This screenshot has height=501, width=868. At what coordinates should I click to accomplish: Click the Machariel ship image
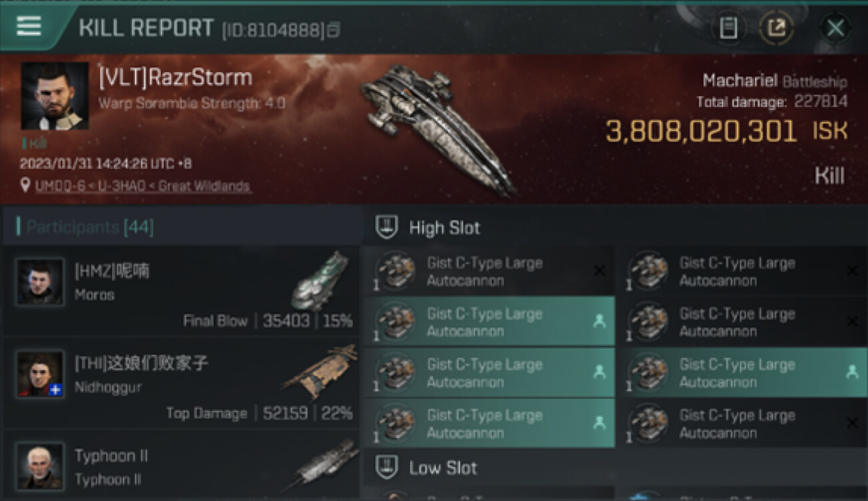pyautogui.click(x=436, y=128)
